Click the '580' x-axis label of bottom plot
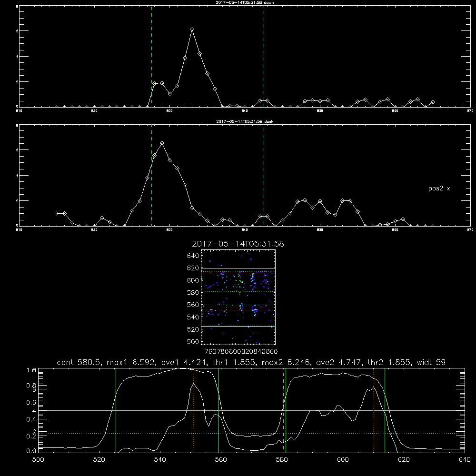The width and height of the screenshot is (476, 476). [x=282, y=460]
